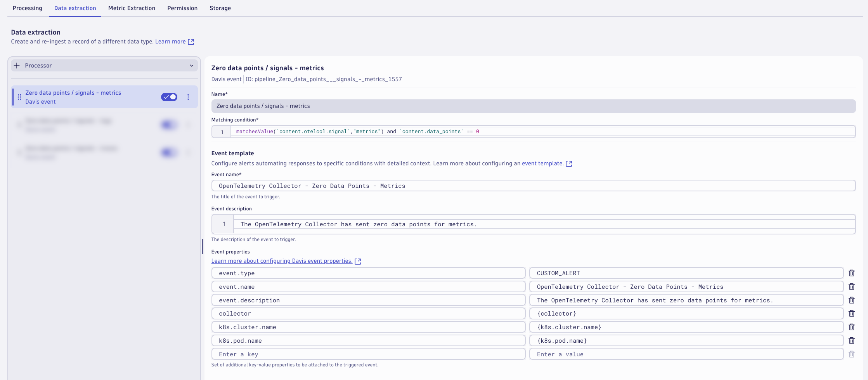Click the event.description key field
The image size is (868, 380).
(x=368, y=300)
